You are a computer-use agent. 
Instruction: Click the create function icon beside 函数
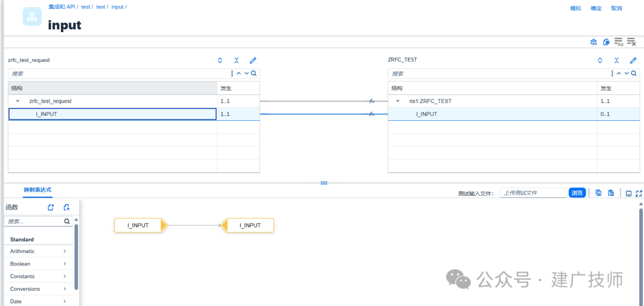51,208
